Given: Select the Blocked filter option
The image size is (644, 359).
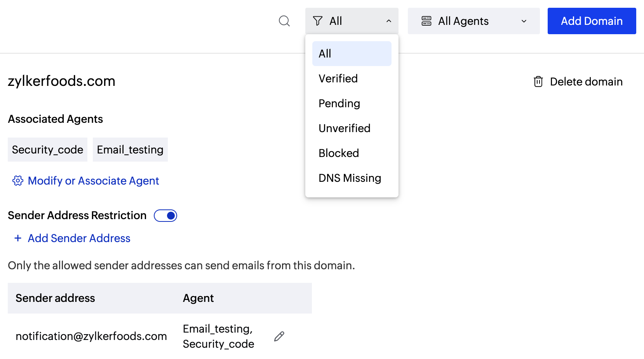Looking at the screenshot, I should [x=339, y=153].
